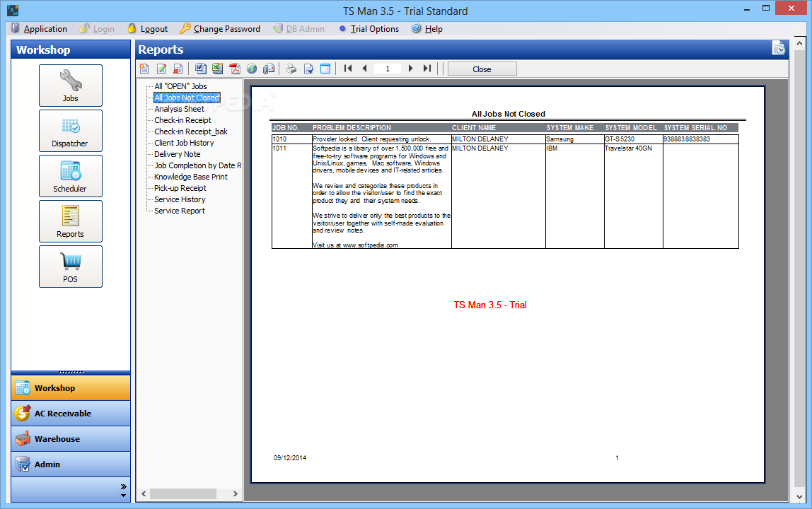Go to last report page
Screen dimensions: 812x509
point(427,69)
